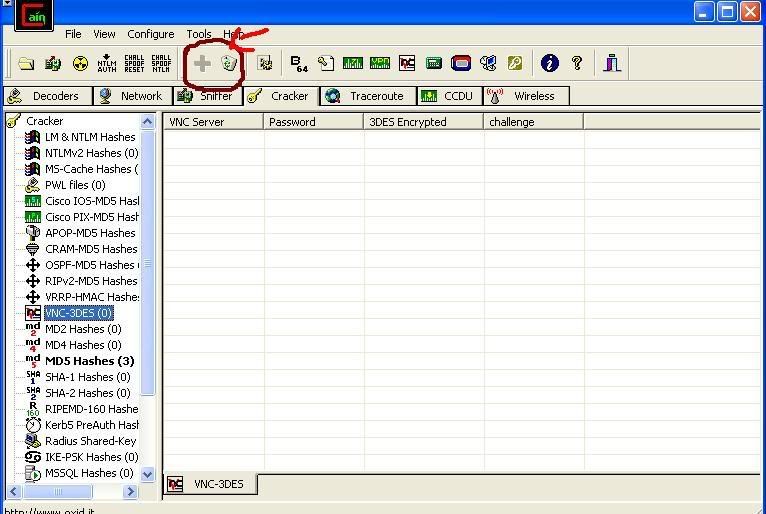Select the Cracker root tree node

coord(44,121)
